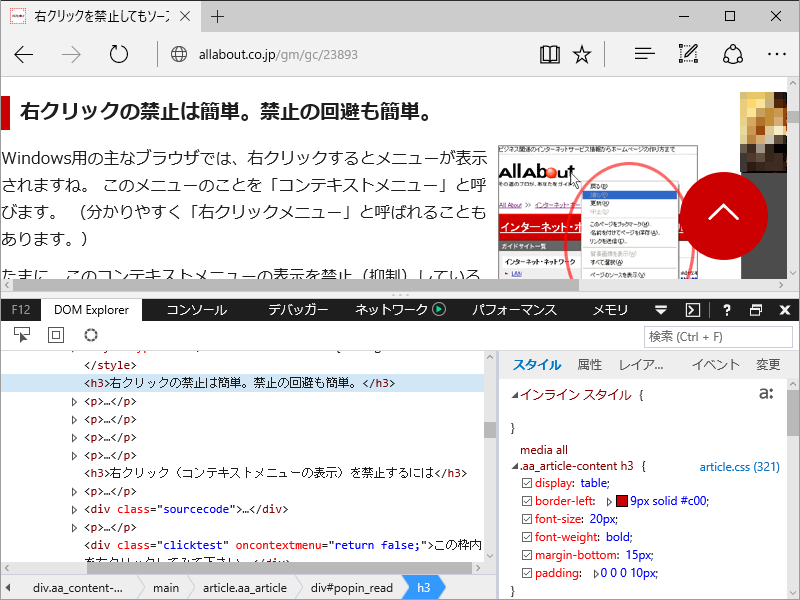Select the イベント pane tab
The height and width of the screenshot is (600, 800).
[715, 365]
